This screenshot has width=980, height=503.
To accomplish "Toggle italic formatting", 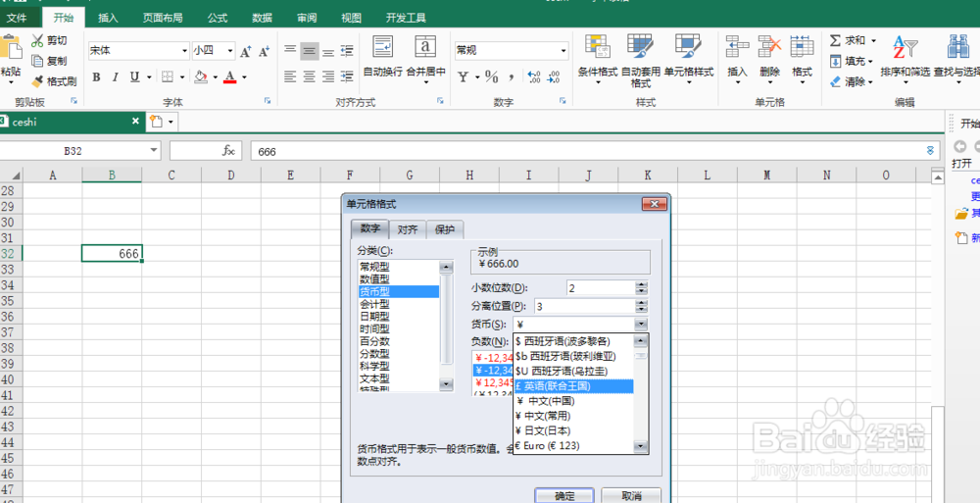I will tap(115, 76).
